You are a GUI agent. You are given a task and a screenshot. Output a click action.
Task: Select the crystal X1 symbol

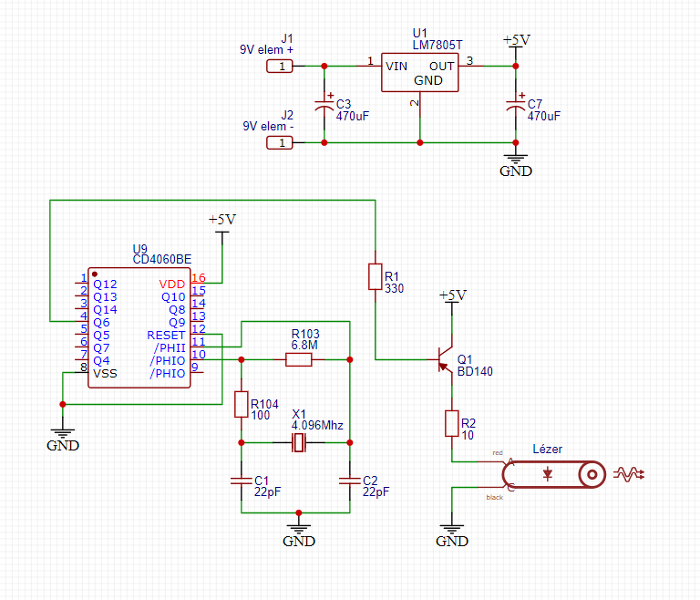pos(299,443)
